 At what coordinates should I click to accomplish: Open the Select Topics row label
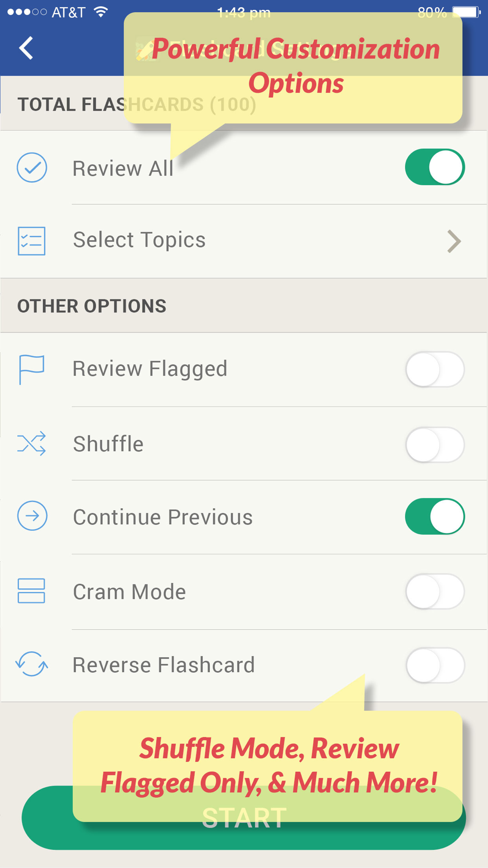[139, 240]
